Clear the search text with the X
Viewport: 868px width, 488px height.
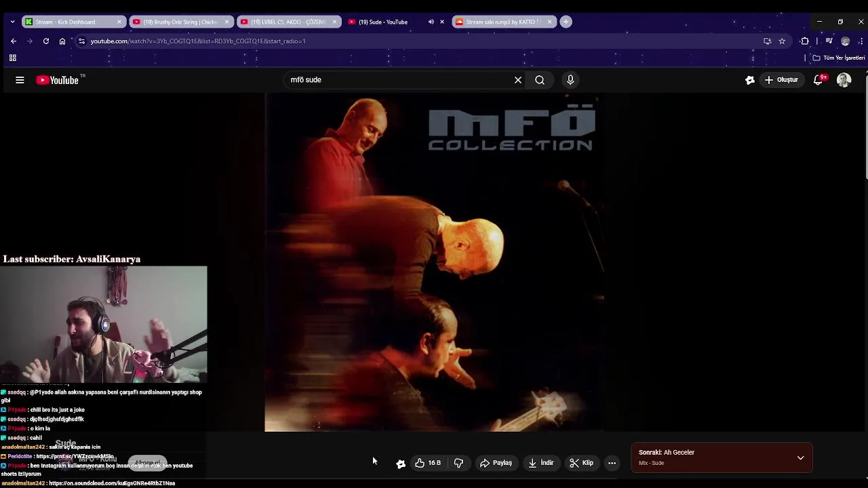[518, 80]
